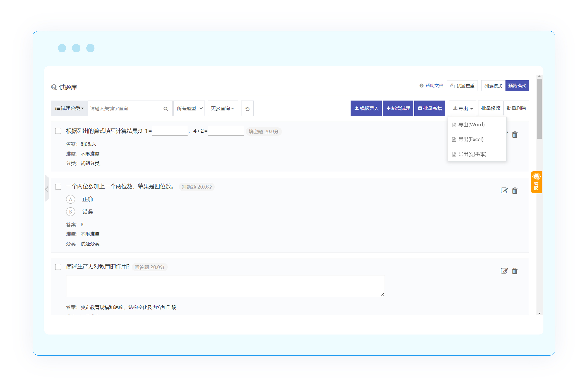The height and width of the screenshot is (390, 588).
Task: Delete the essay question via trash icon
Action: (515, 271)
